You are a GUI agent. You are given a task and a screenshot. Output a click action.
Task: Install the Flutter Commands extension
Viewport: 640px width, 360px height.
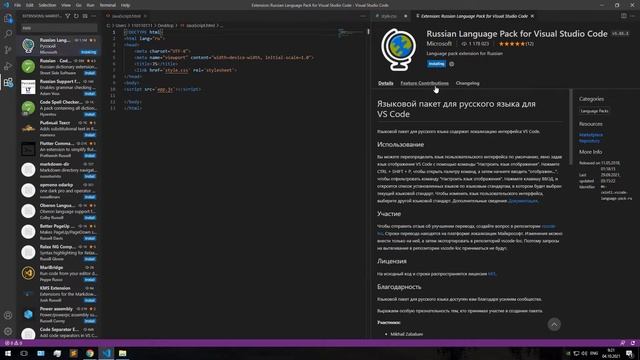pos(90,156)
